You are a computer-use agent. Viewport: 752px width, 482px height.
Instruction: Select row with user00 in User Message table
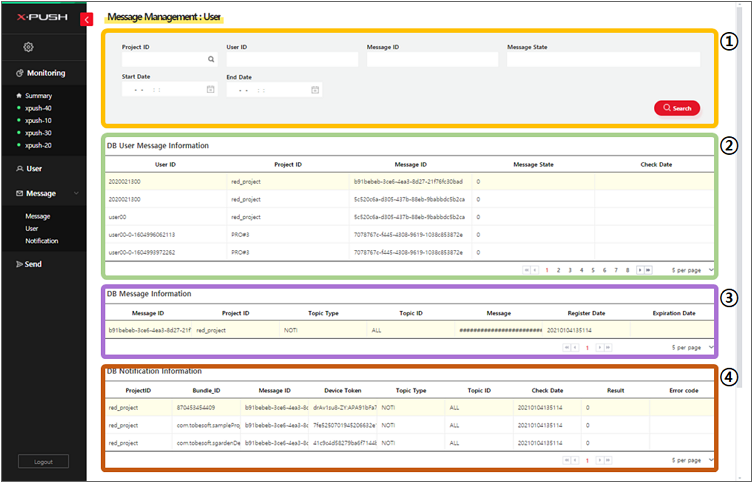pyautogui.click(x=410, y=217)
